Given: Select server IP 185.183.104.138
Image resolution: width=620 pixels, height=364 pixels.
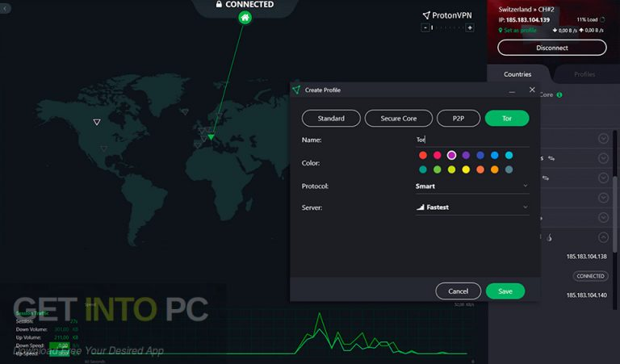Looking at the screenshot, I should (x=586, y=257).
